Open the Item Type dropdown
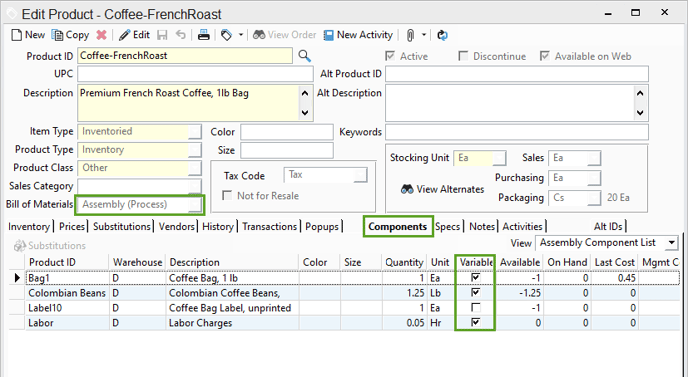This screenshot has height=377, width=688. tap(195, 132)
